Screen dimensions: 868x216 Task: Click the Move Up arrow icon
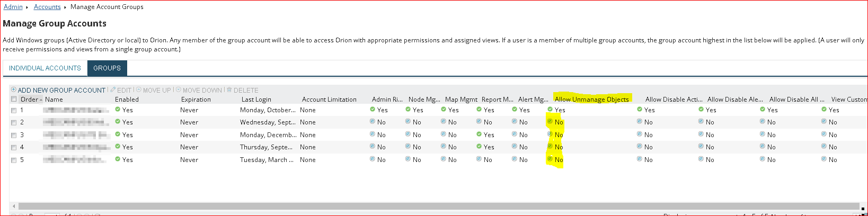pos(139,90)
